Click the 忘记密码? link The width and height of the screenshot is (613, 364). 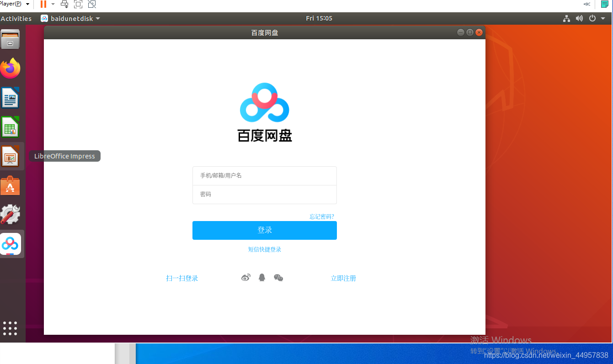(x=322, y=216)
